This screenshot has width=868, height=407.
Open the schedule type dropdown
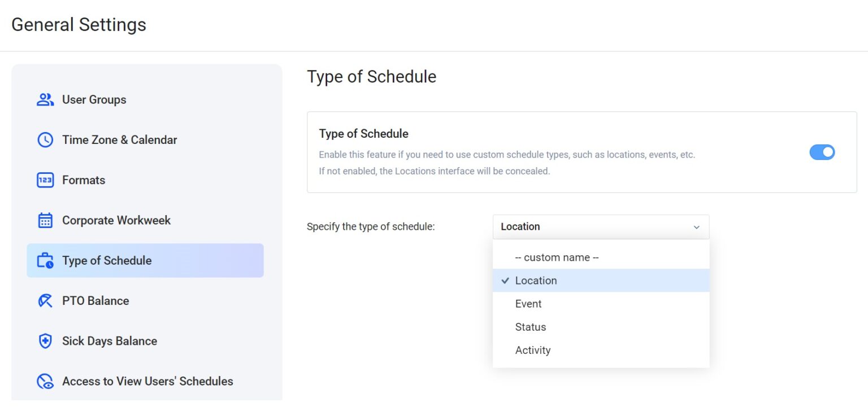tap(601, 226)
